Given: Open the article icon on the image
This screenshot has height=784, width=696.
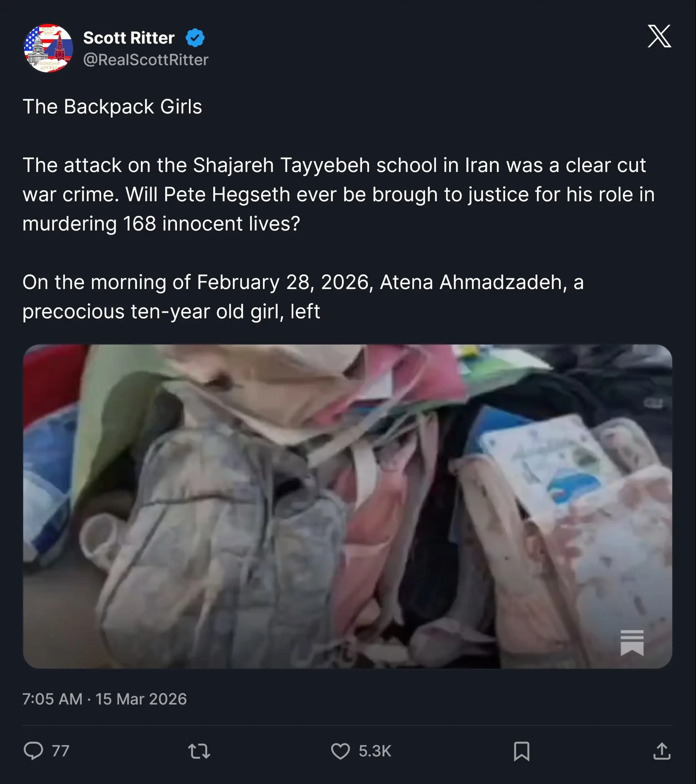Looking at the screenshot, I should pos(632,643).
